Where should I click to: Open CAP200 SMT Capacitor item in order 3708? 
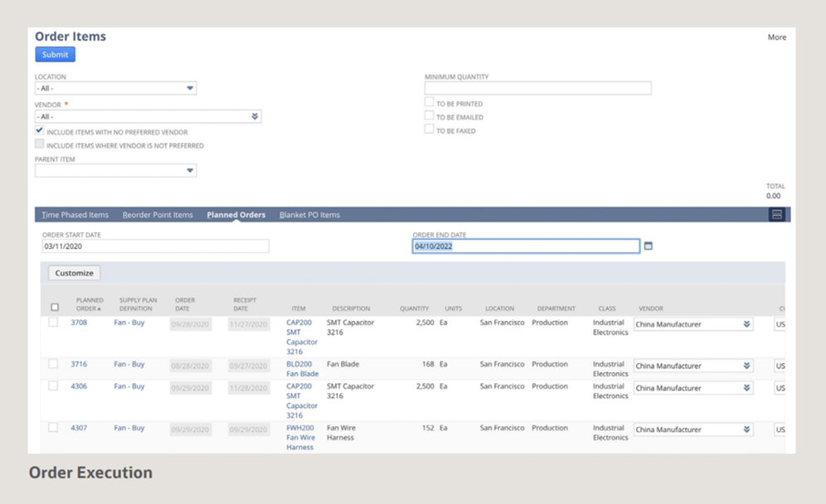coord(302,337)
